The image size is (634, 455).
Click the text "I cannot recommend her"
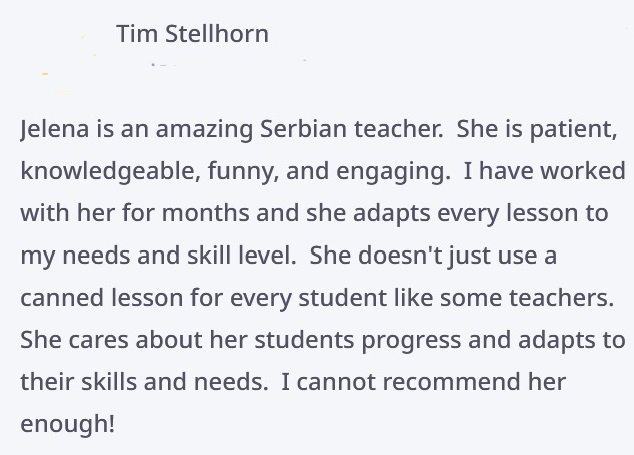[423, 382]
